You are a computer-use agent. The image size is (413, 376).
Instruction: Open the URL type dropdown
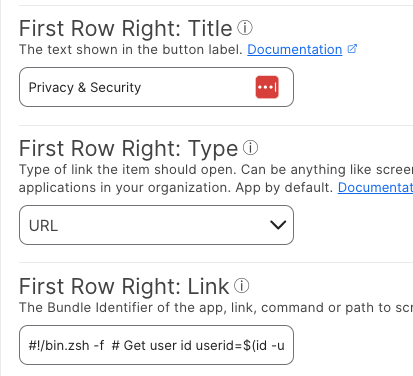[156, 225]
